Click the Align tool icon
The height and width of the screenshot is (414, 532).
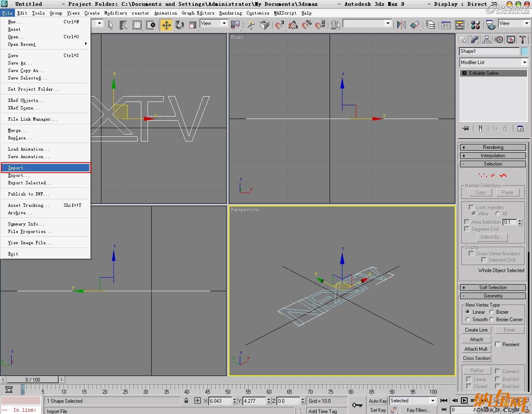point(415,25)
